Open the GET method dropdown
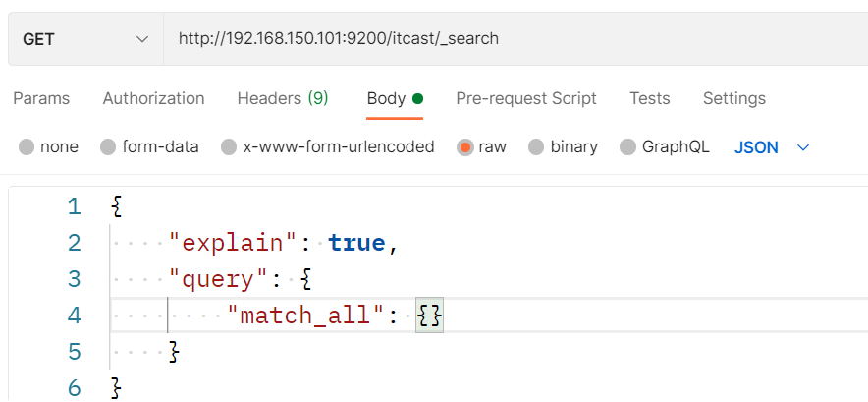 (85, 39)
